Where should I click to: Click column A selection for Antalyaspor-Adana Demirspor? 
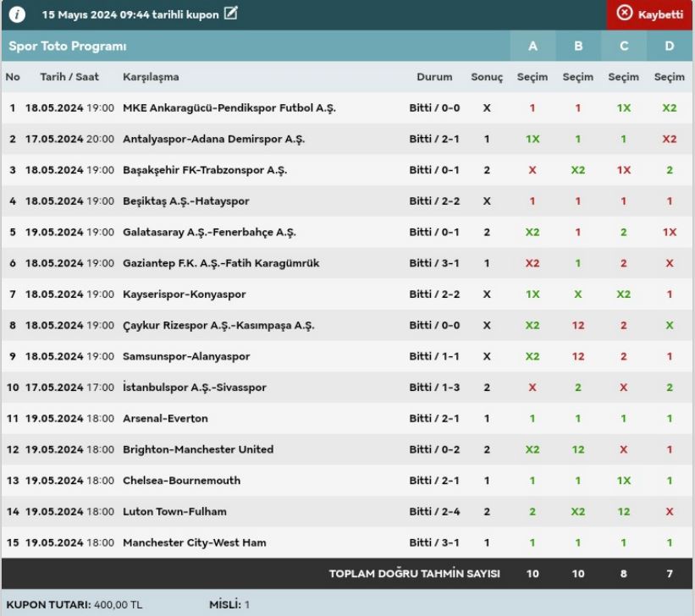532,139
